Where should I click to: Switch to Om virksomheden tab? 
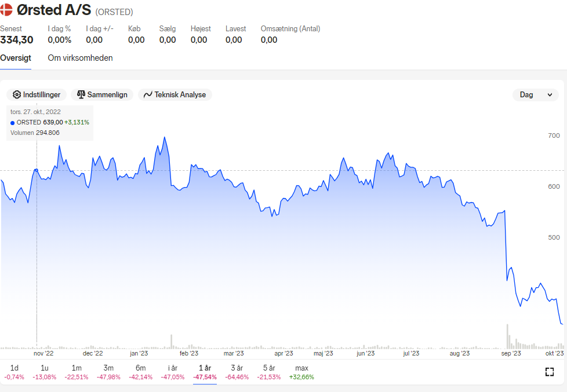pos(80,58)
